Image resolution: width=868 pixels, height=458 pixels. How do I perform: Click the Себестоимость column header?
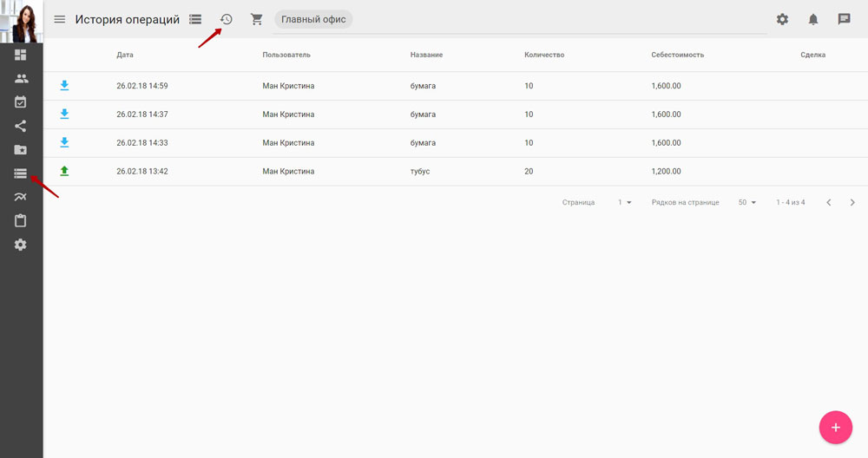678,55
